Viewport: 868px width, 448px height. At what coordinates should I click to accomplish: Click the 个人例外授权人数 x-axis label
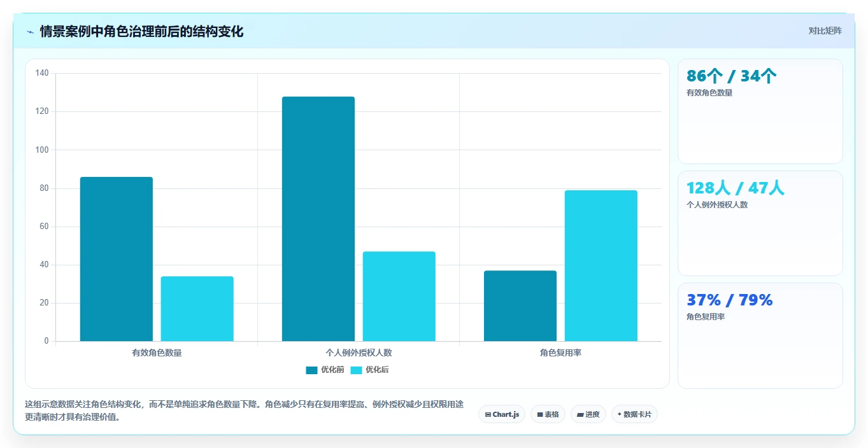click(x=359, y=353)
